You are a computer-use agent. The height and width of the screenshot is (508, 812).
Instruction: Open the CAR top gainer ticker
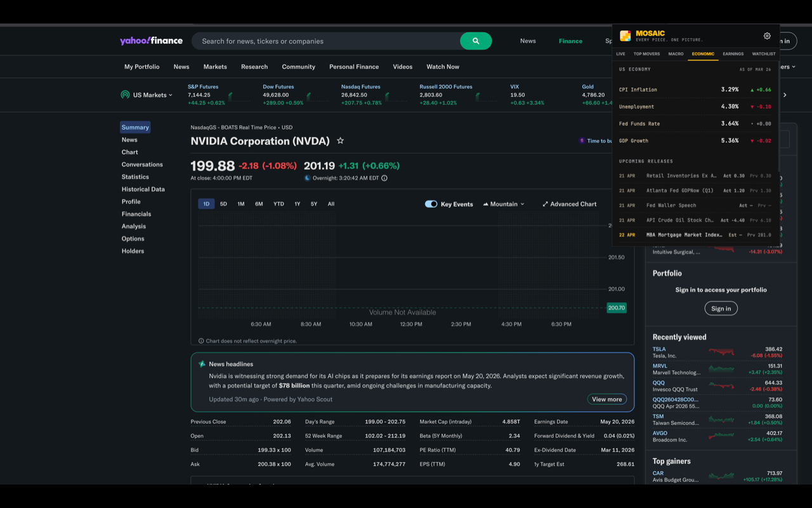click(x=658, y=474)
